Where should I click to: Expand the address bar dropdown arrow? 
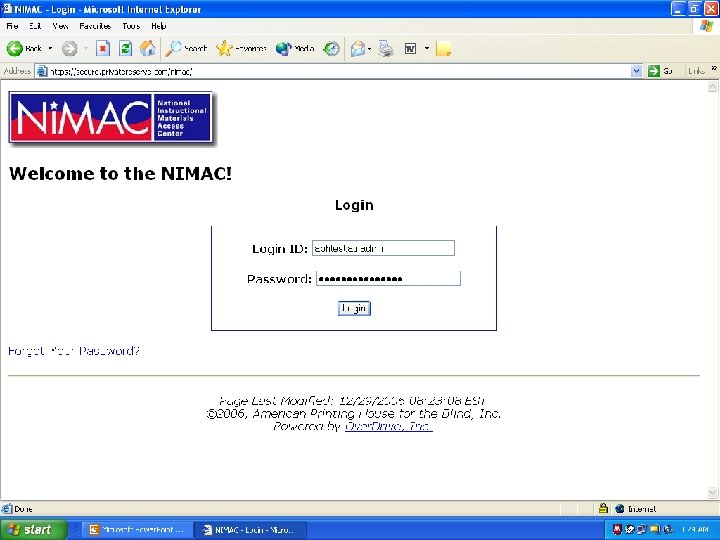pyautogui.click(x=636, y=71)
